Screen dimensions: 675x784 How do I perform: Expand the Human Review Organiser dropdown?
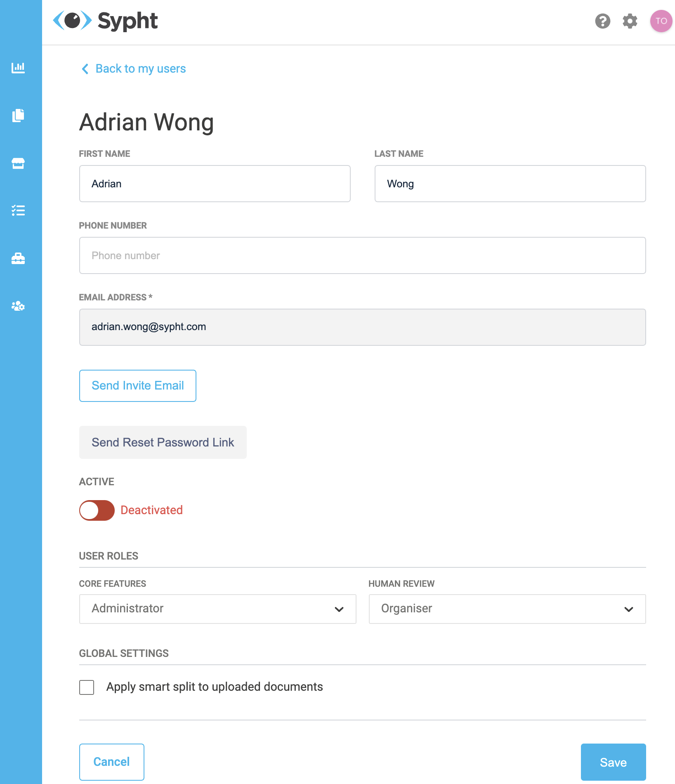click(507, 609)
